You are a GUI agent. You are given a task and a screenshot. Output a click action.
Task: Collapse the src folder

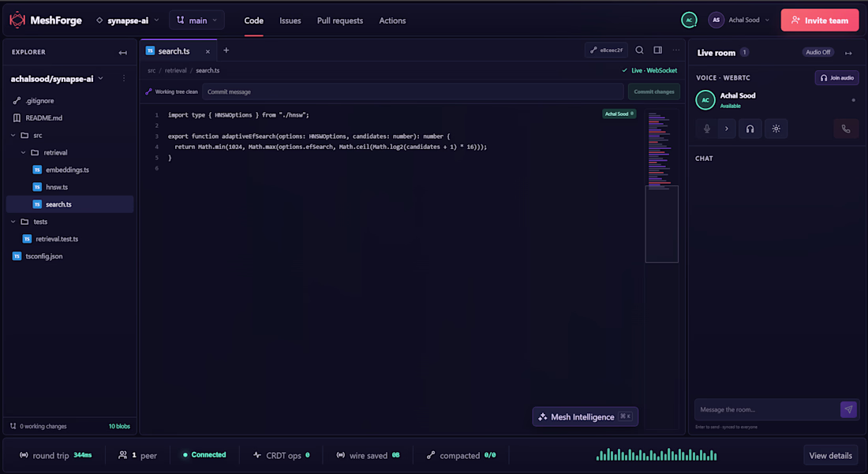point(13,136)
